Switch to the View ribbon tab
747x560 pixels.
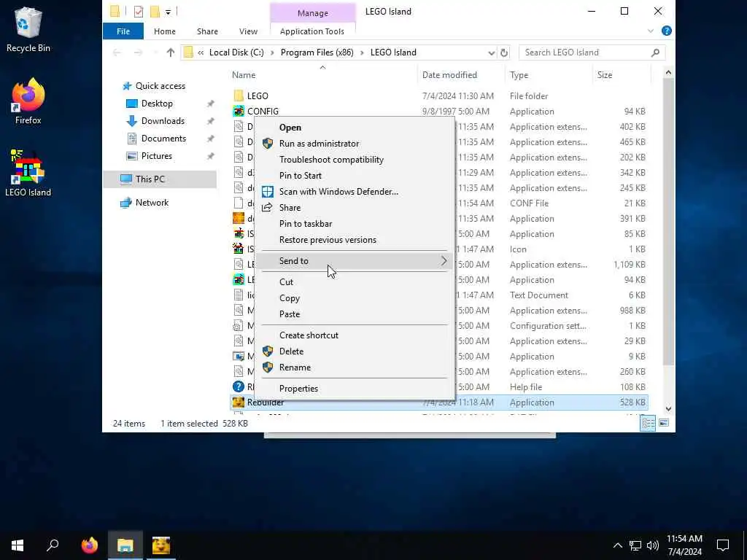coord(248,31)
